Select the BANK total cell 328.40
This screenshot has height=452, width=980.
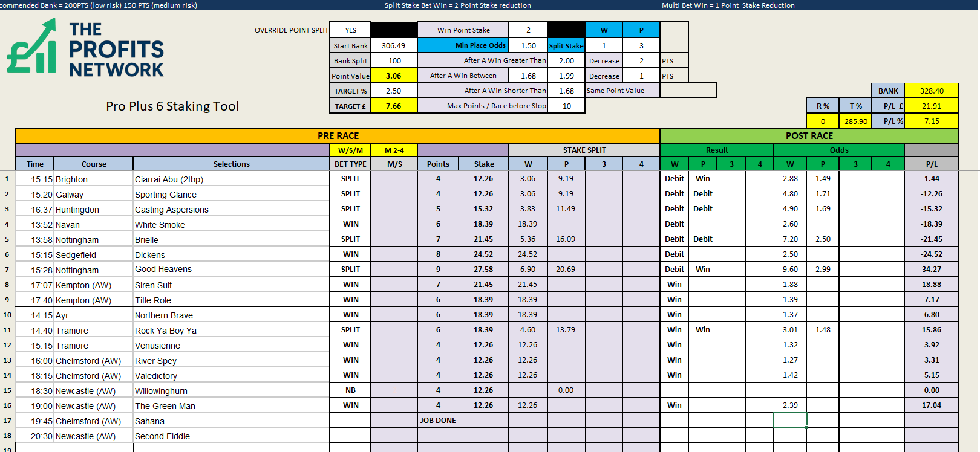(931, 91)
